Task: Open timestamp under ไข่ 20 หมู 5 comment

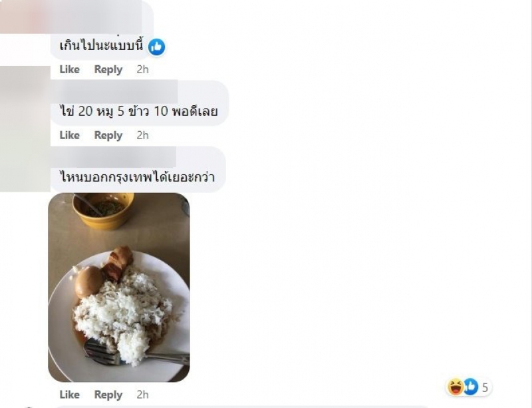Action: click(x=142, y=135)
